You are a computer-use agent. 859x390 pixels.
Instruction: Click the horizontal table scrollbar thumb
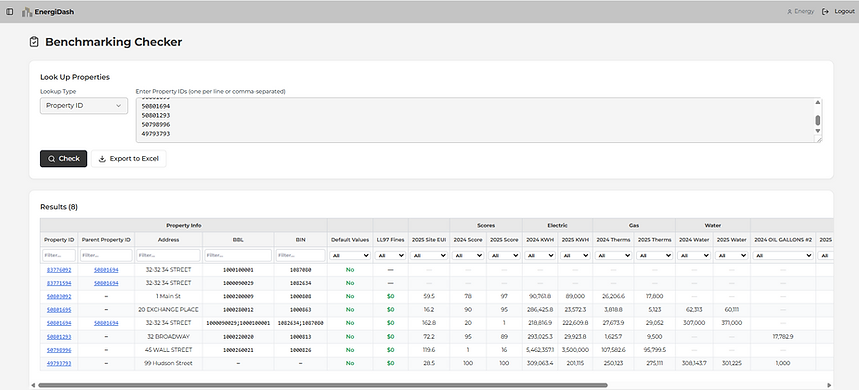point(322,385)
